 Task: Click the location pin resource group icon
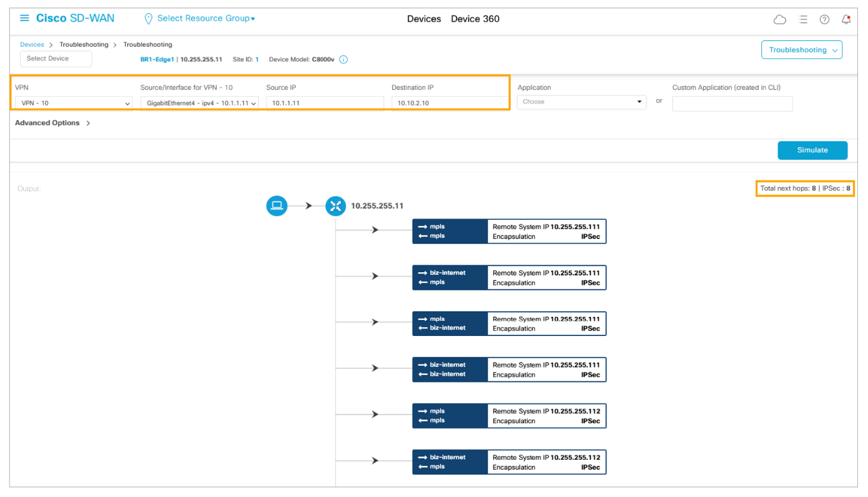pyautogui.click(x=148, y=19)
